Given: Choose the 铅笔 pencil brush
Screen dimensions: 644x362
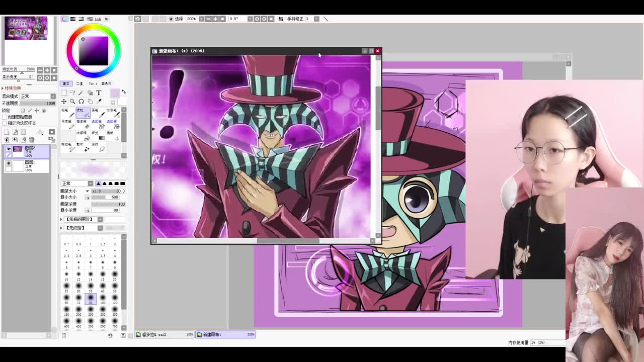Looking at the screenshot, I should click(x=68, y=113).
